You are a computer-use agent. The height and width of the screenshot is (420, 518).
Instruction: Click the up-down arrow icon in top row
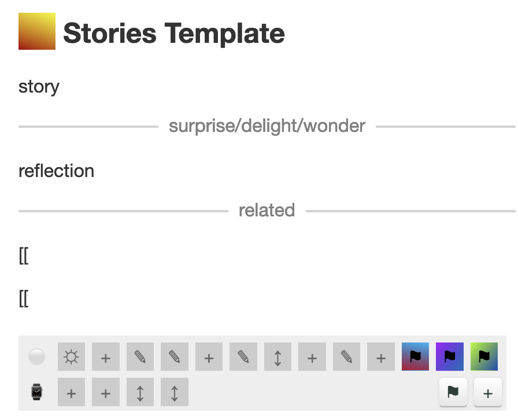pos(277,357)
